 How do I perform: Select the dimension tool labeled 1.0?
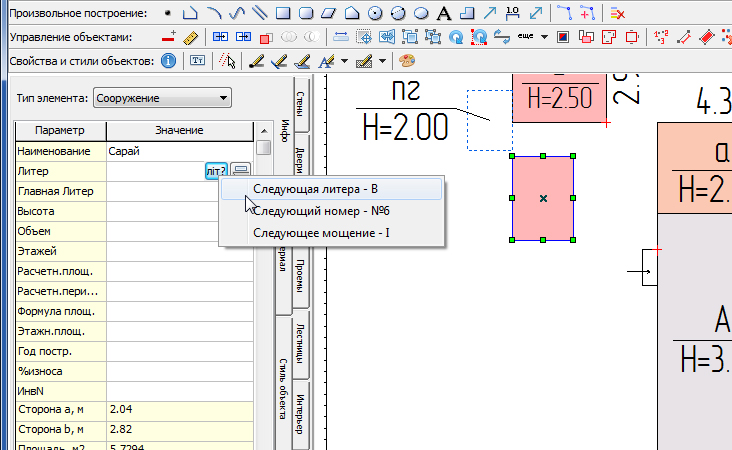[x=512, y=13]
